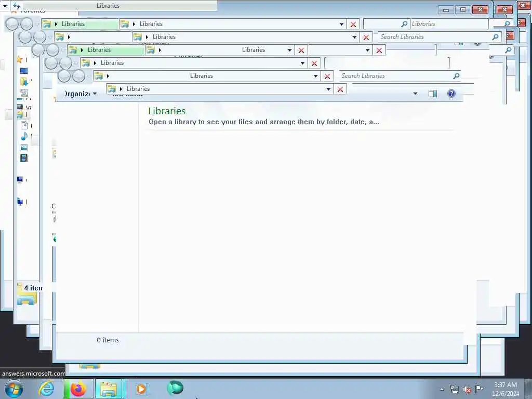The image size is (532, 399).
Task: Click the "Open a library to see your files" description
Action: coord(264,122)
